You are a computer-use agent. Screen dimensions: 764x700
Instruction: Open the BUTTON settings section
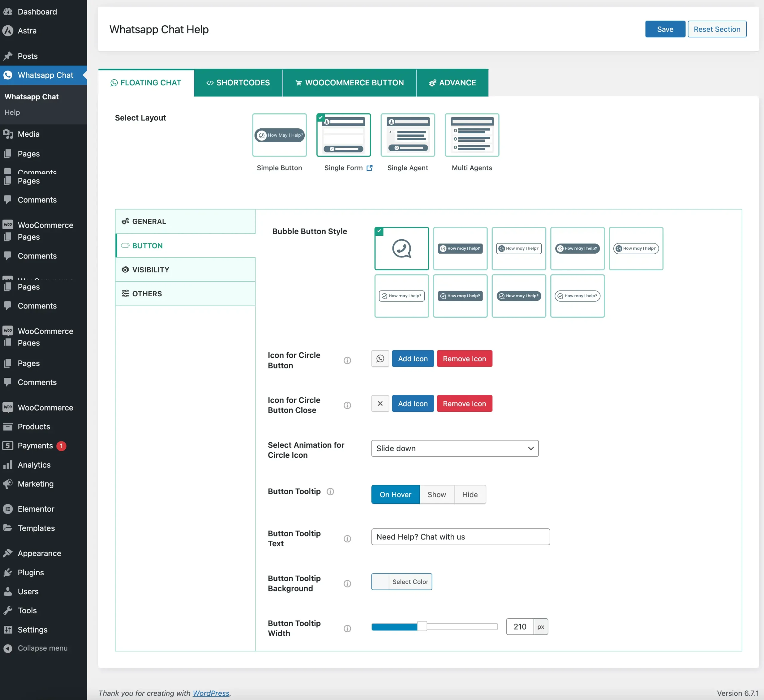185,246
